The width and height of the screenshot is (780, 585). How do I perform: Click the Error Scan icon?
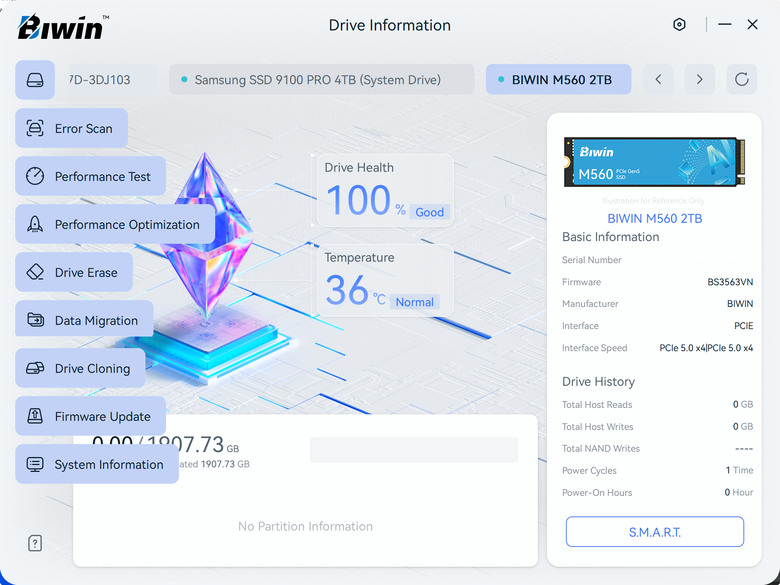point(35,128)
